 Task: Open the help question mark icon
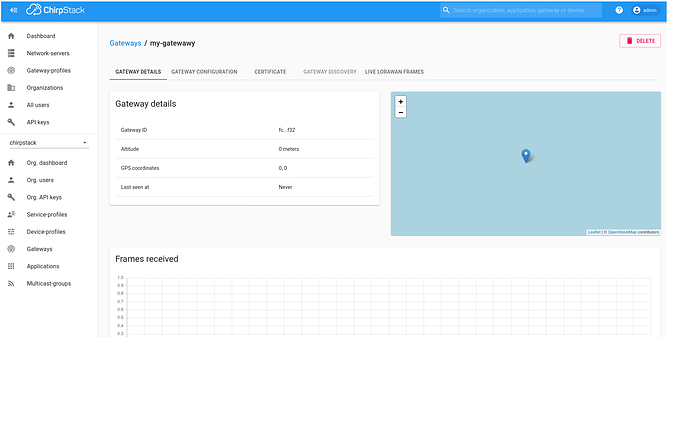point(619,10)
